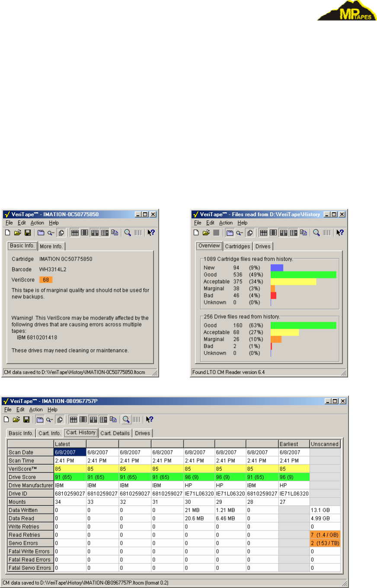
Task: Open Edit menu in Files read window
Action: click(x=210, y=223)
